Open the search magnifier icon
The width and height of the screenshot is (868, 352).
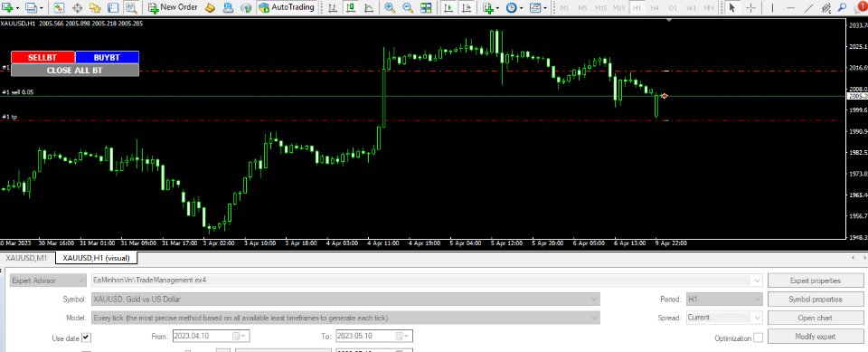point(843,8)
